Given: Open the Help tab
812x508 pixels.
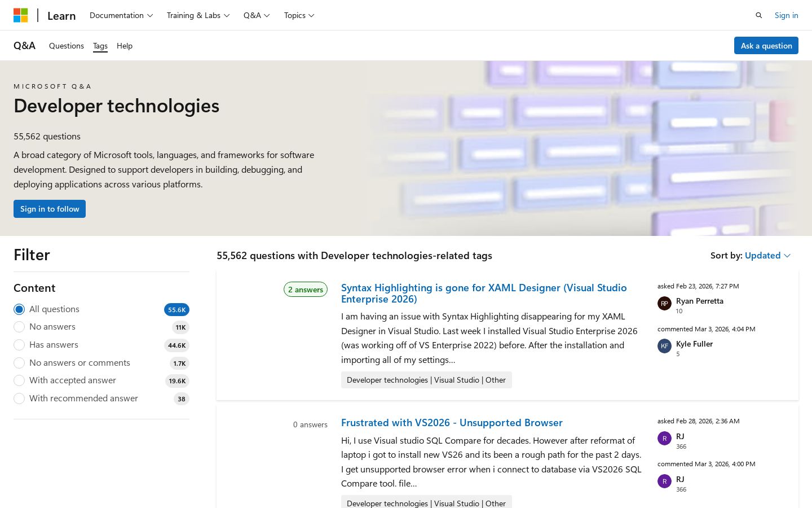Looking at the screenshot, I should 125,46.
